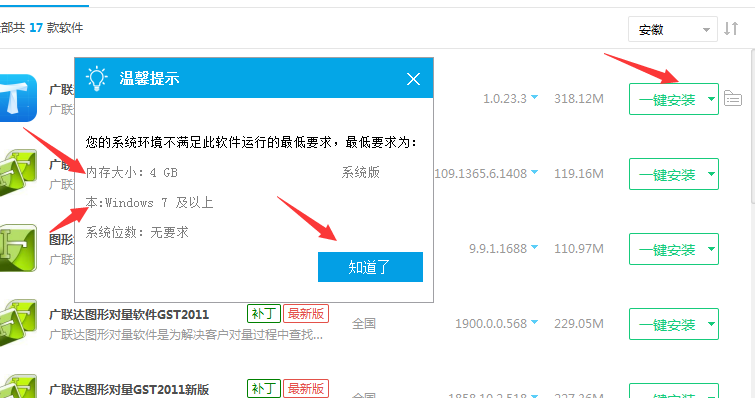Click the icon of 广联达图形对量软件GST2011
Viewport: 755px width, 398px height.
(x=18, y=322)
